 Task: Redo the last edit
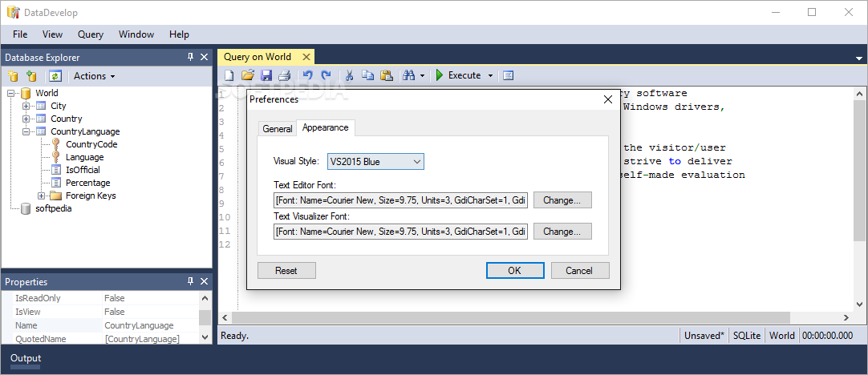coord(326,75)
